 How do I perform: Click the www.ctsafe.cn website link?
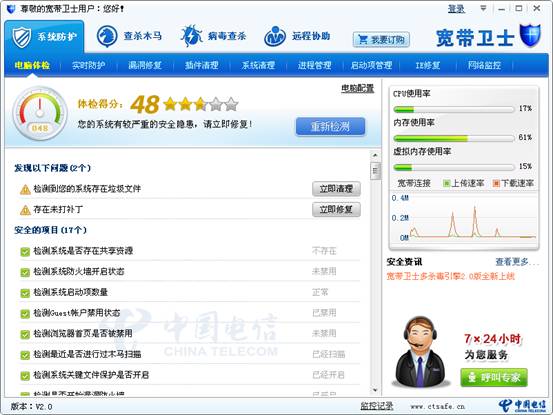(x=437, y=407)
